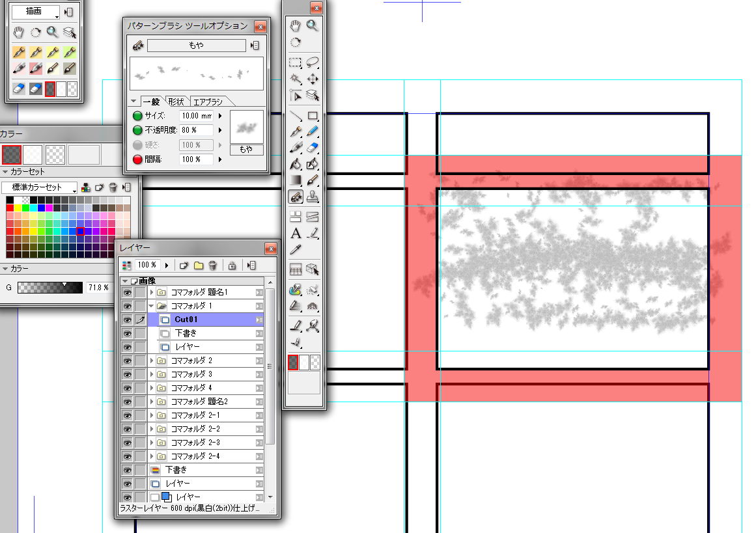Open the 描画 palette menu icon
The width and height of the screenshot is (756, 533).
click(x=68, y=12)
